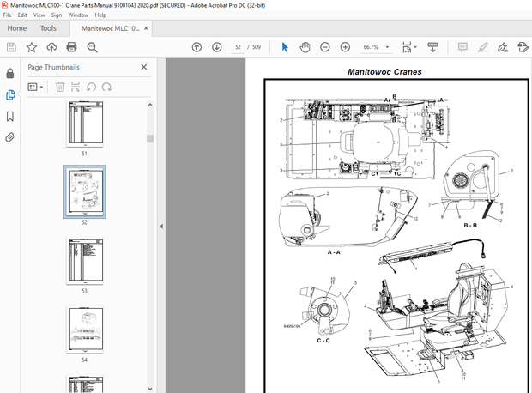This screenshot has height=393, width=532.
Task: Go to the next page arrow
Action: (217, 47)
